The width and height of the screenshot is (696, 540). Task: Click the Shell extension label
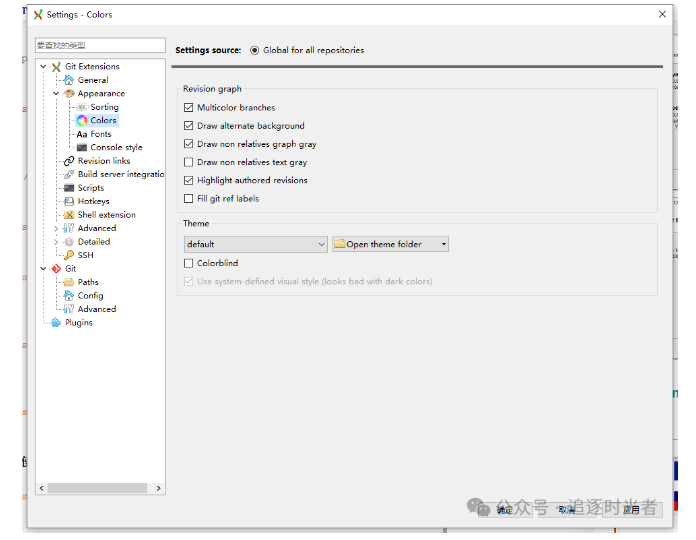(x=107, y=215)
